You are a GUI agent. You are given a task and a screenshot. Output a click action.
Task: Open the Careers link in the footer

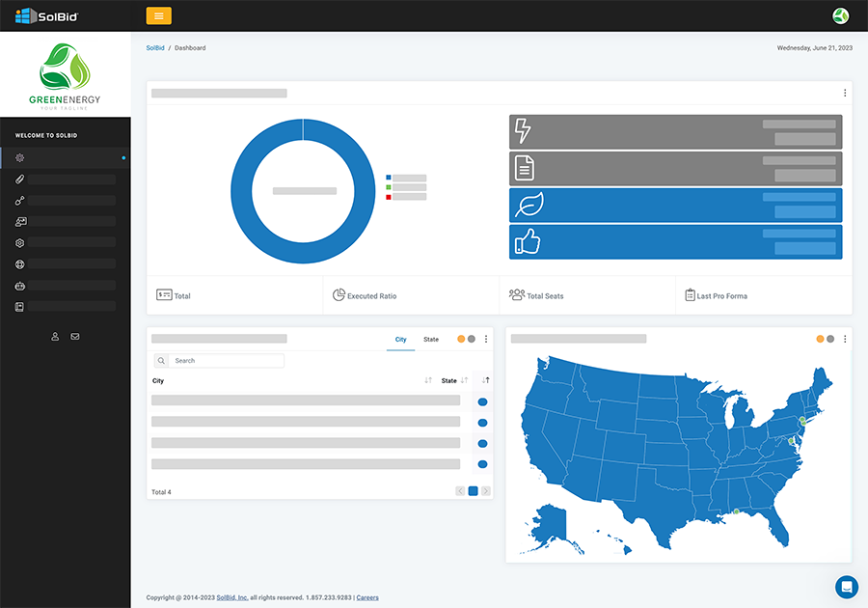pos(367,598)
